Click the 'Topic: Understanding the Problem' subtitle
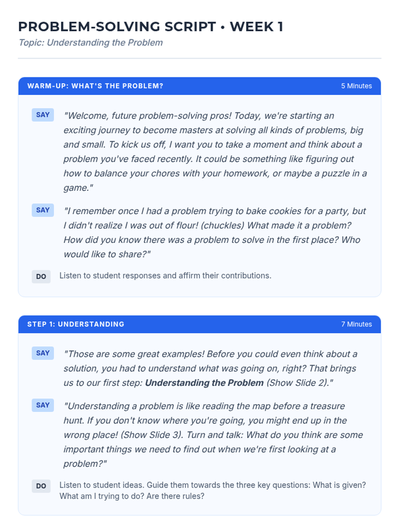 [90, 43]
